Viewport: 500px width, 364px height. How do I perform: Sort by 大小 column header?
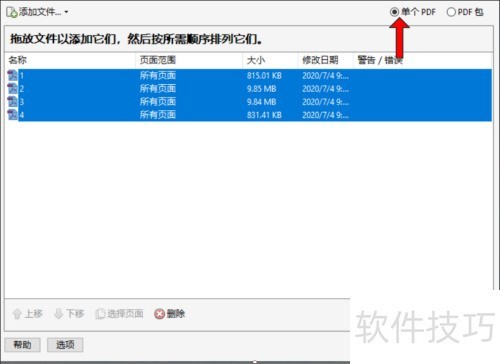[270, 60]
